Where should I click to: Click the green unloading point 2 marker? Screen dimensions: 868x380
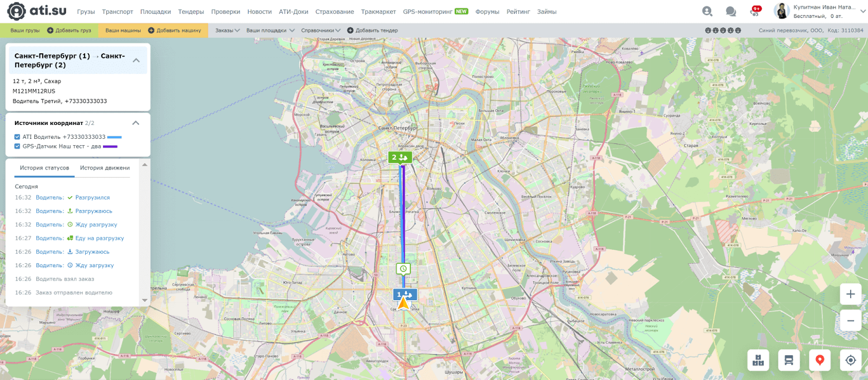(x=400, y=157)
